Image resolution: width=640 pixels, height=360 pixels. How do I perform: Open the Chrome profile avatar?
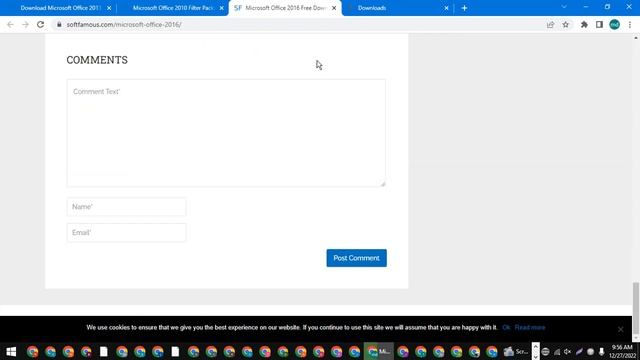tap(614, 24)
